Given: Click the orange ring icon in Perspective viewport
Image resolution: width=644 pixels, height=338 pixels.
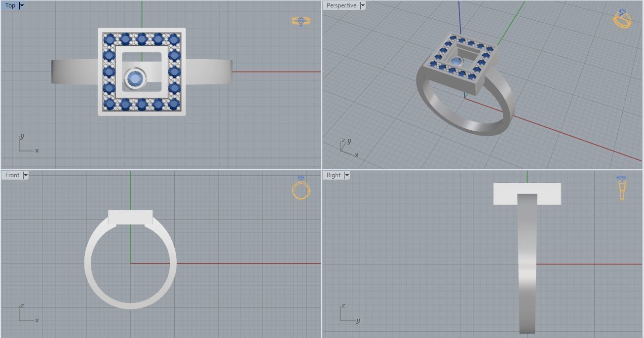Looking at the screenshot, I should pos(622,19).
